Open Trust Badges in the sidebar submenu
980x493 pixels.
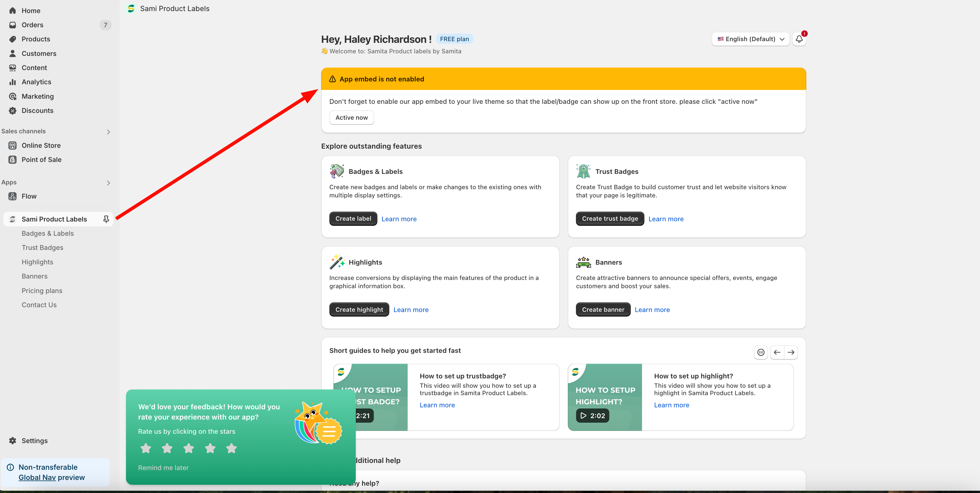click(x=42, y=248)
